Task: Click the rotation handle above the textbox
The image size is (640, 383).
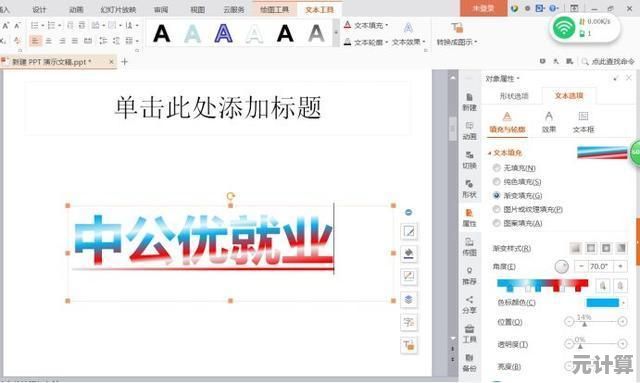Action: (230, 196)
